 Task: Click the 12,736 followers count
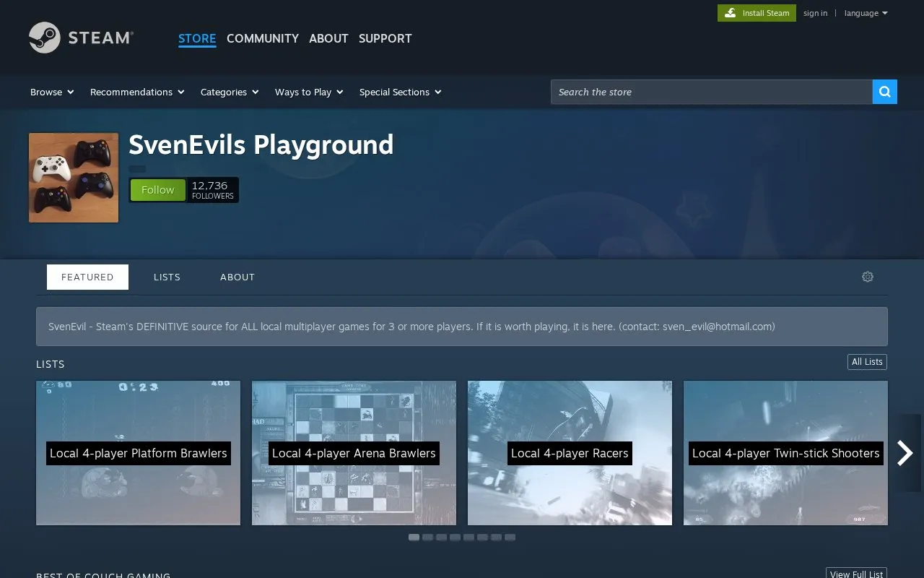tap(213, 190)
